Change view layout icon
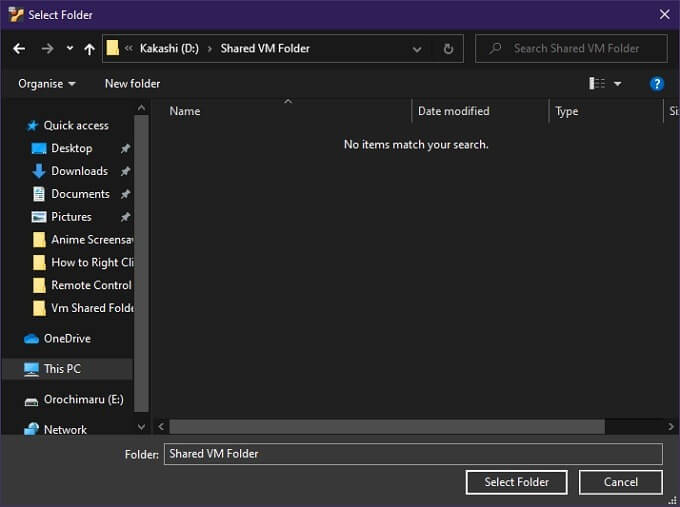The image size is (680, 507). [597, 83]
